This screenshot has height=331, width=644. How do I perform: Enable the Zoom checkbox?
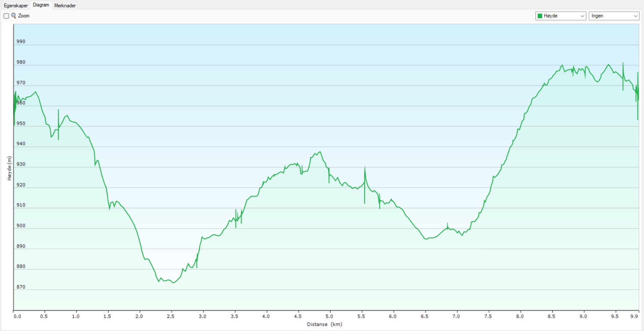coord(6,16)
